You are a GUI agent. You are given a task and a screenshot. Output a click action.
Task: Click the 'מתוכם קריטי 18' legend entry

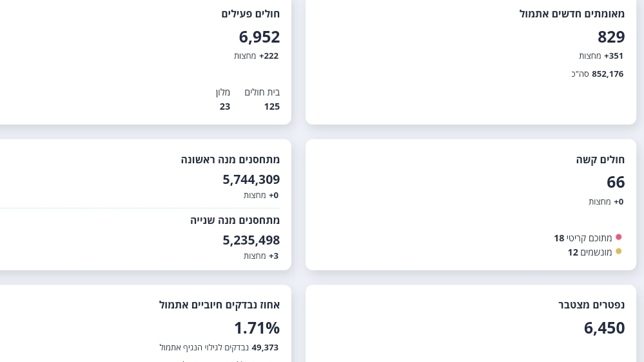(x=583, y=238)
